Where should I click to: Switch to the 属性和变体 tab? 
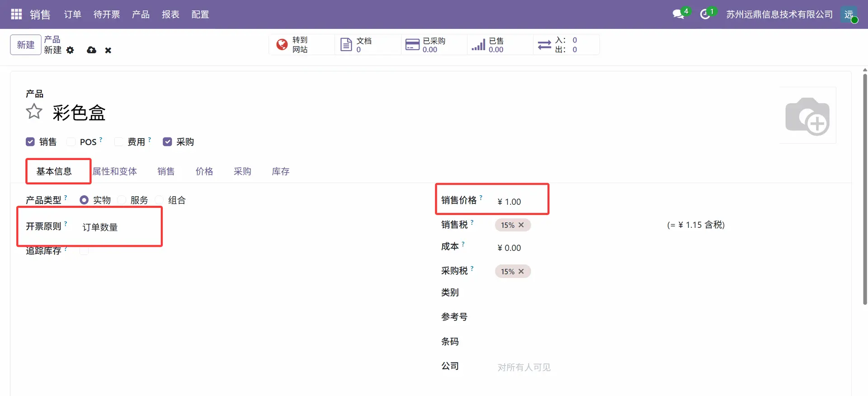(115, 171)
